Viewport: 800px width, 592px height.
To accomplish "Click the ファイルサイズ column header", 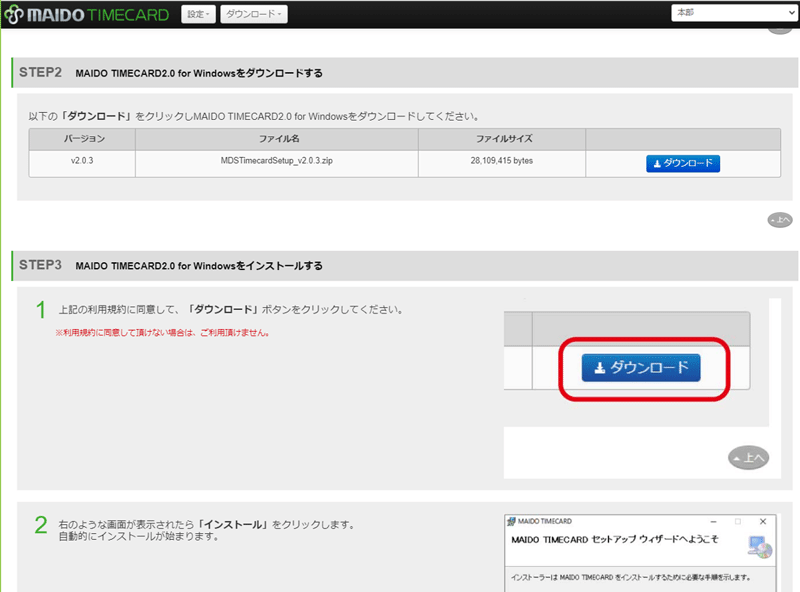I will [504, 139].
